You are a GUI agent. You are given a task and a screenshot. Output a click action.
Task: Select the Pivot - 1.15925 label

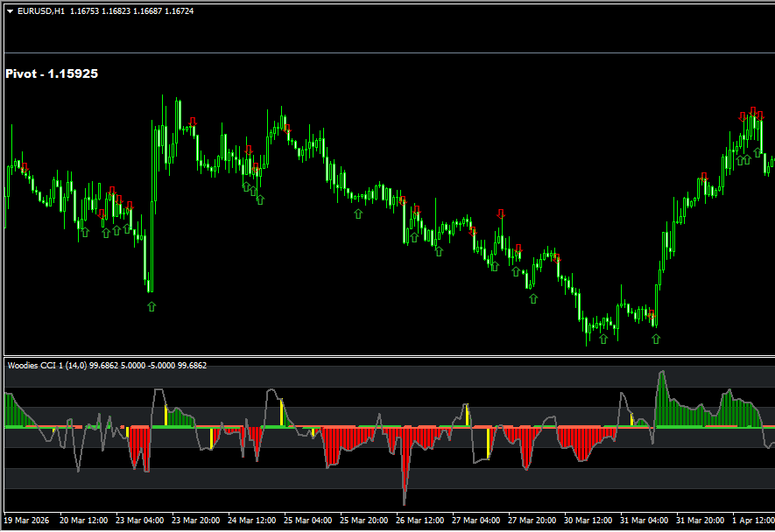[52, 74]
